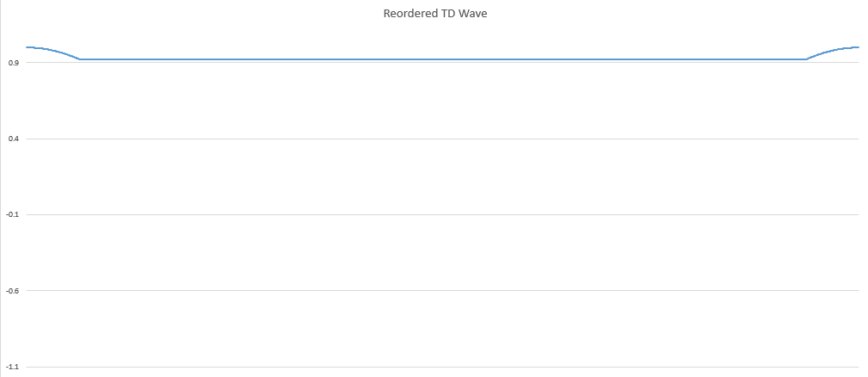Image resolution: width=868 pixels, height=377 pixels.
Task: Click empty plot area between 0.4 and -0.1
Action: point(430,176)
